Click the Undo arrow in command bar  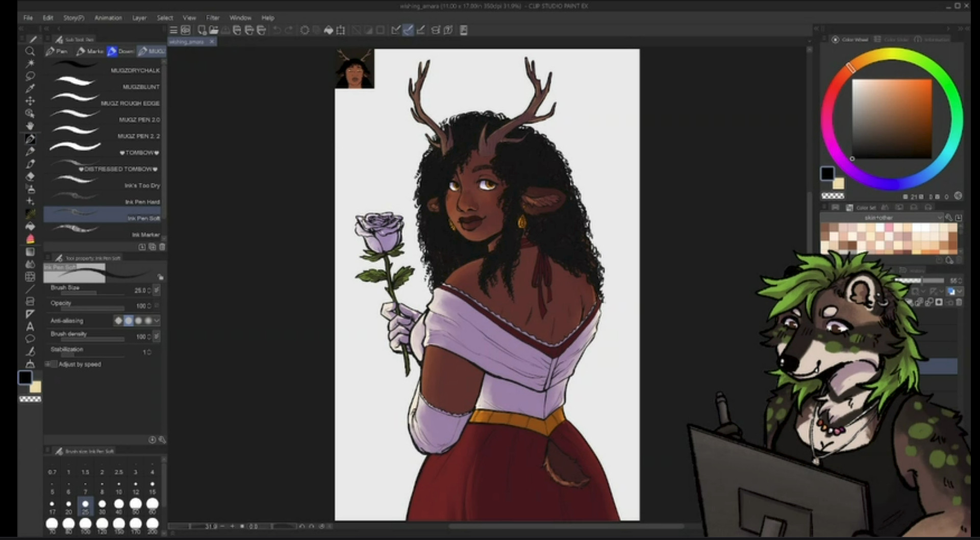277,30
